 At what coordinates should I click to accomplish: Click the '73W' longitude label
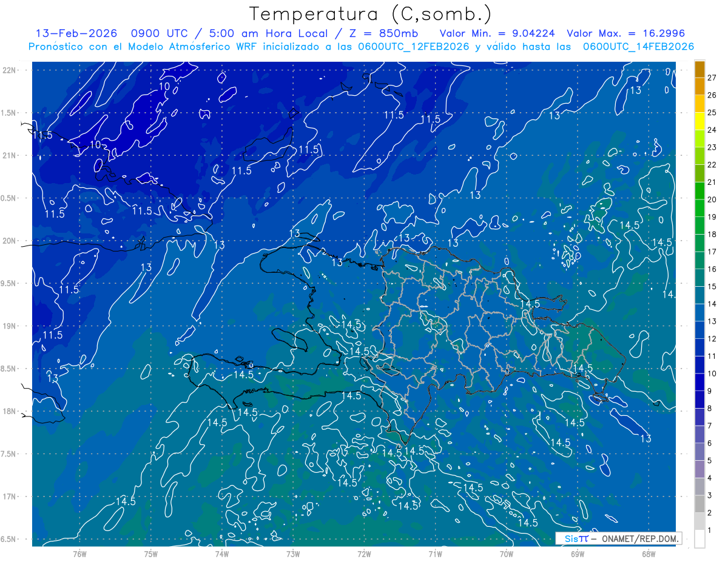click(x=293, y=554)
